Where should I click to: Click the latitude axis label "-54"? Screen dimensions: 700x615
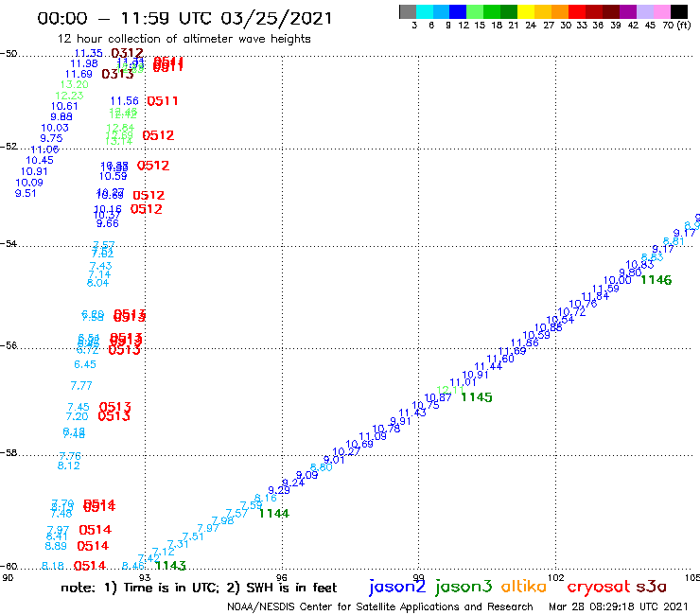(x=9, y=243)
